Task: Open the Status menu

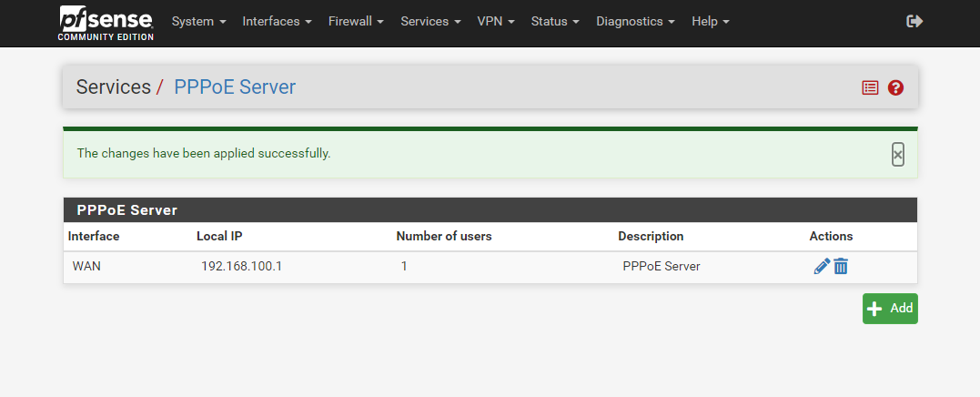Action: (555, 21)
